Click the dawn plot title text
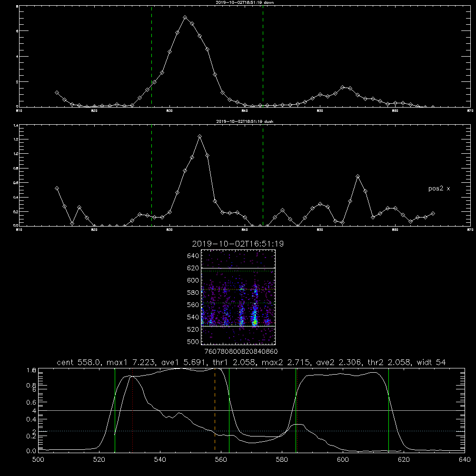Image resolution: width=476 pixels, height=476 pixels. [x=245, y=2]
